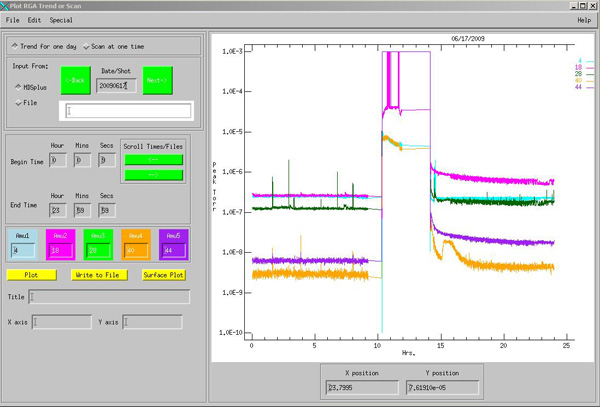Click the Begin Time Hour field
Screen dimensions: 600x407
pyautogui.click(x=58, y=160)
